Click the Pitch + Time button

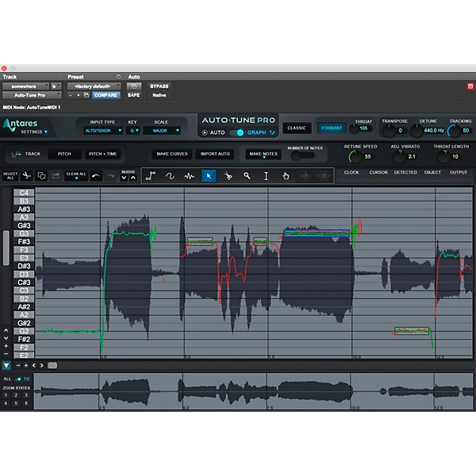[102, 154]
